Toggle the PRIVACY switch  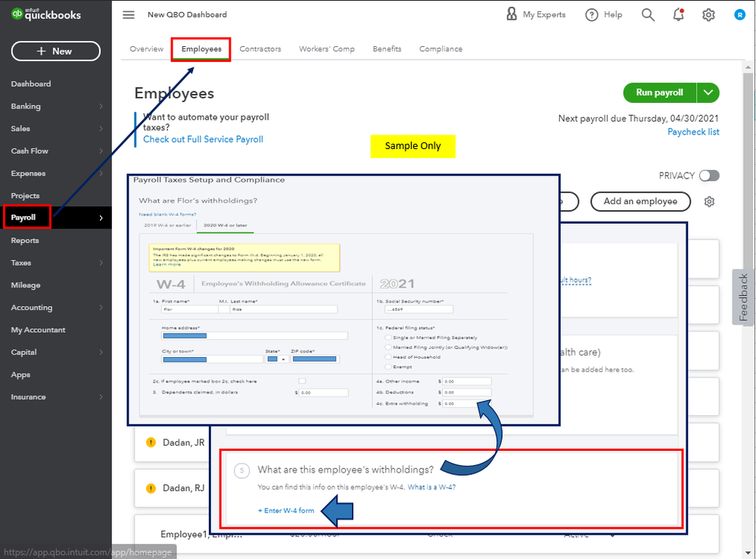click(709, 175)
